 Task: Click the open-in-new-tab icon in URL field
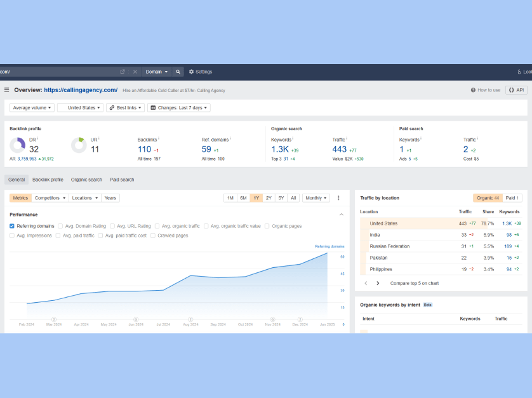[x=123, y=72]
